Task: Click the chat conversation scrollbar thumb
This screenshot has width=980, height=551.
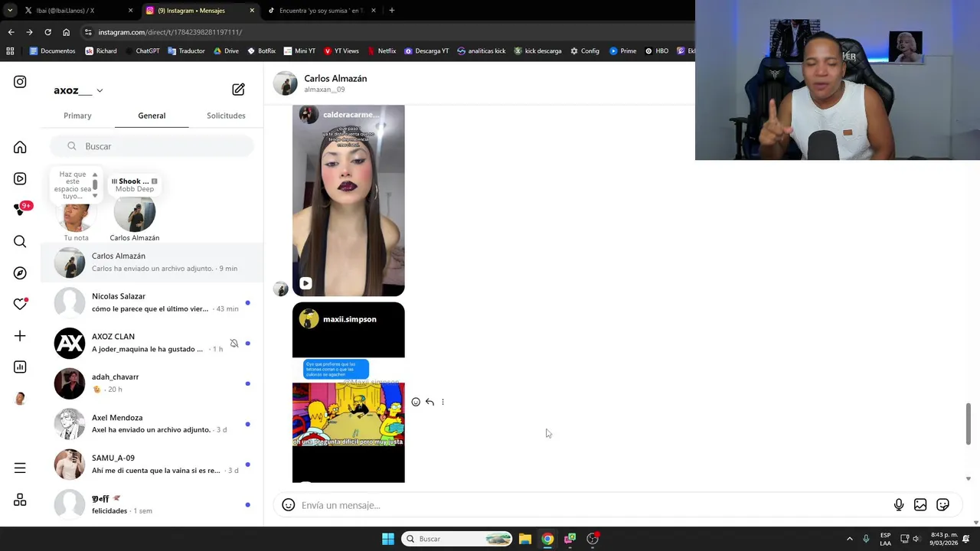Action: pos(969,424)
